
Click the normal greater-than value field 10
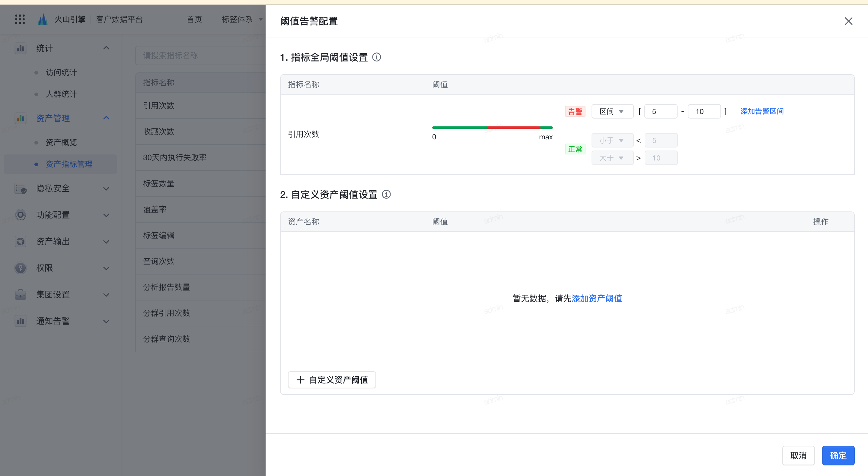661,158
